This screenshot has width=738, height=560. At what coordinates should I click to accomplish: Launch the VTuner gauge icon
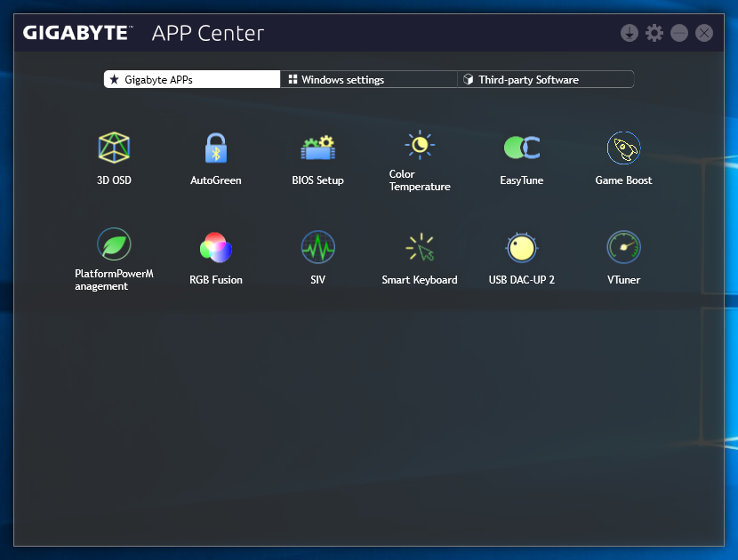[623, 247]
